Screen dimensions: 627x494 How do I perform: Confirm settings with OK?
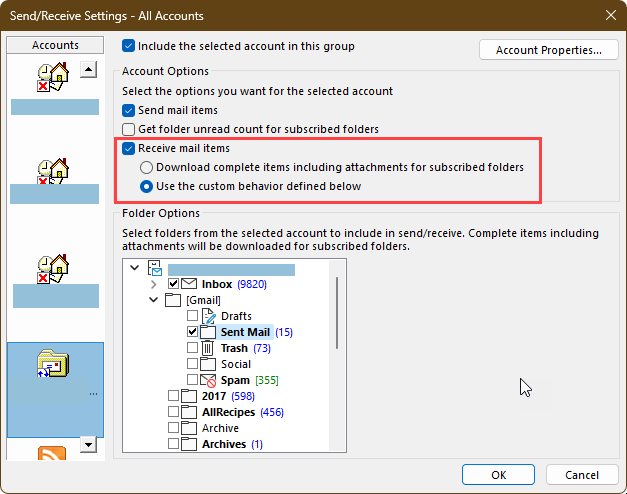pyautogui.click(x=498, y=475)
